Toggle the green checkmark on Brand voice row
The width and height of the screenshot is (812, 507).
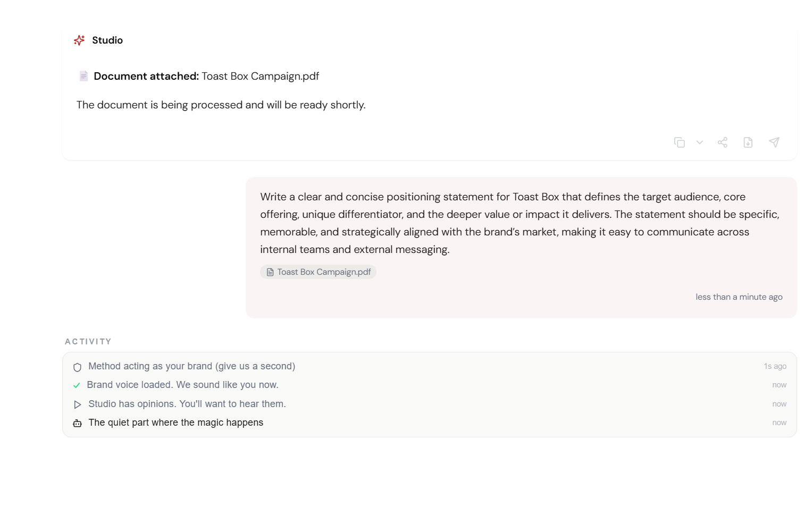click(77, 385)
